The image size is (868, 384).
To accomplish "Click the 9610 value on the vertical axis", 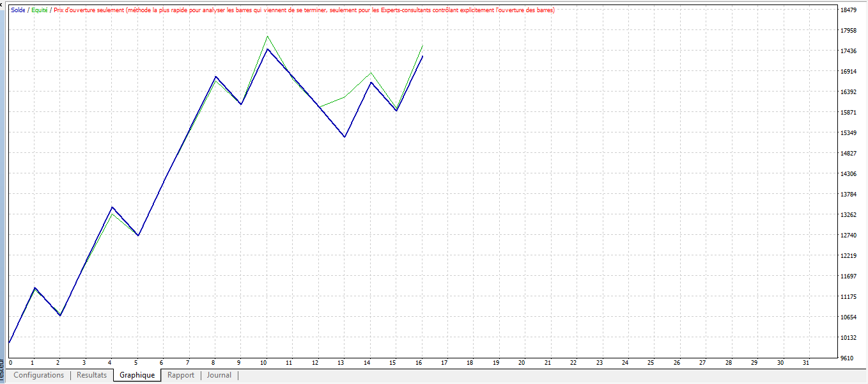I will coord(848,358).
